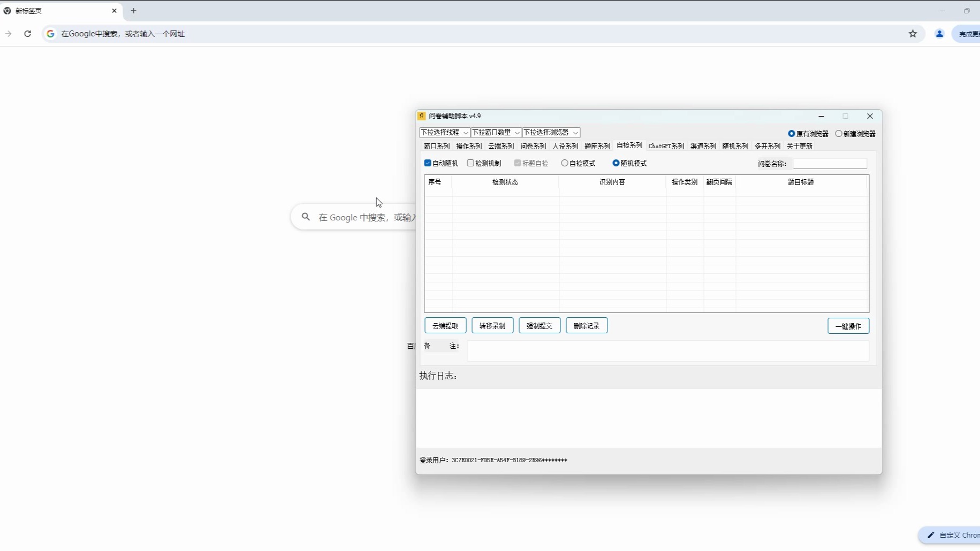Select 随机模式 radio button
980x551 pixels.
coord(616,163)
